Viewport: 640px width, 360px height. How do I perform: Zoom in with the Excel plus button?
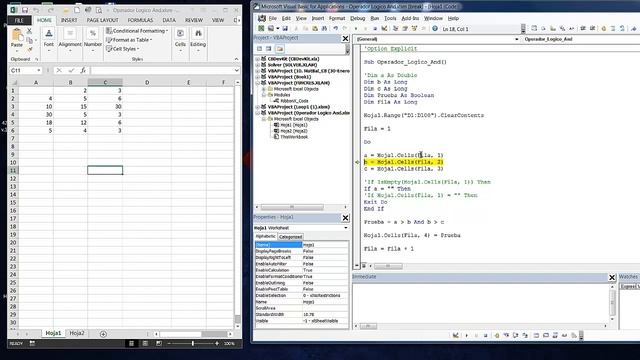[x=217, y=344]
